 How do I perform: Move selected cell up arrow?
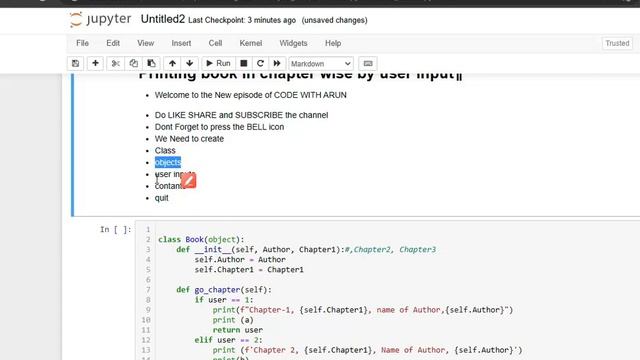tap(172, 63)
